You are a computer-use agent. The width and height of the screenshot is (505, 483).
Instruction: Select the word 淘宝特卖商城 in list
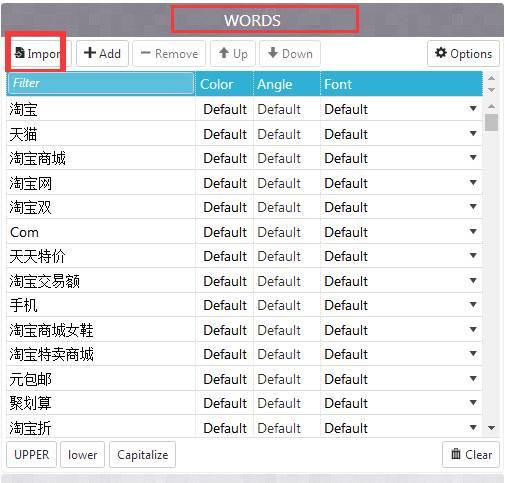point(51,354)
